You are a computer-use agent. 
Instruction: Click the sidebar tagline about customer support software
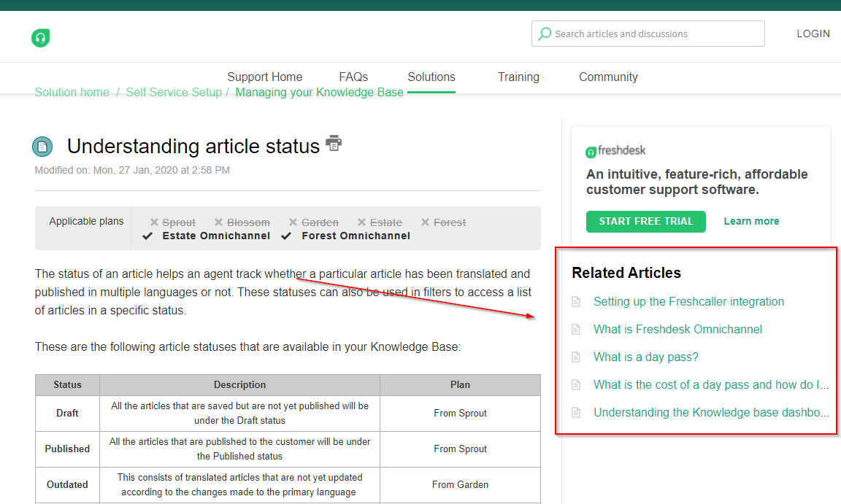(696, 182)
